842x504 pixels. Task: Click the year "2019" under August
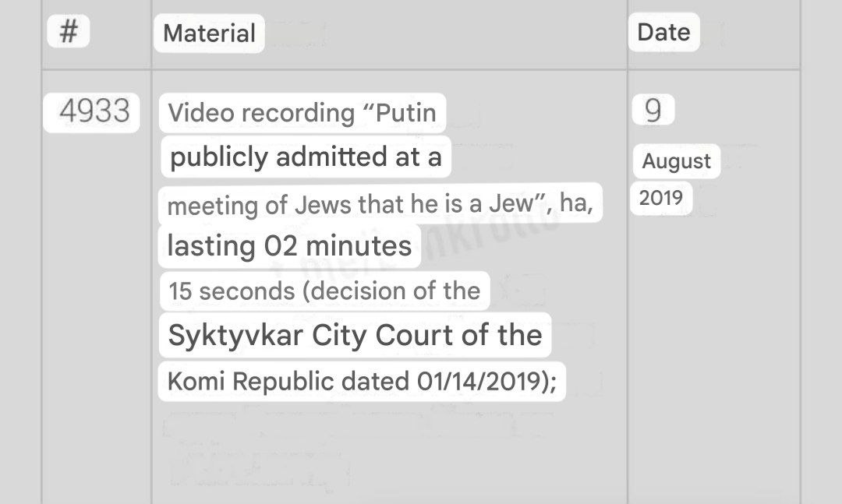(x=660, y=198)
